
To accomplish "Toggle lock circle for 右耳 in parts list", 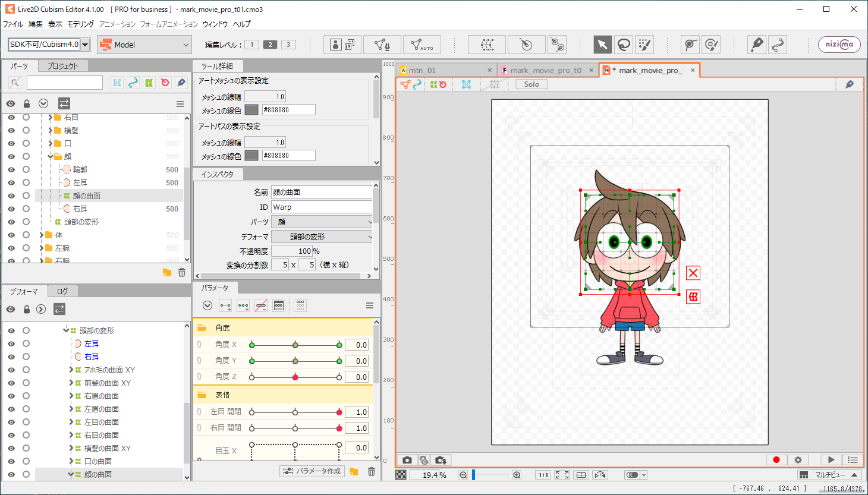I will [26, 209].
